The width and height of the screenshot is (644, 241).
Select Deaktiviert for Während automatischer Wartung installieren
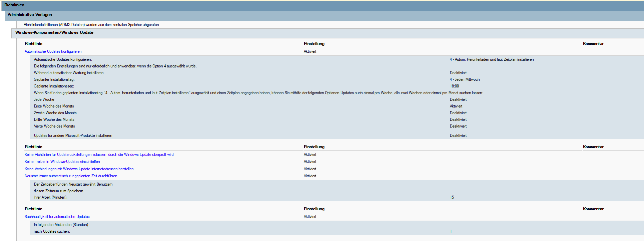(x=458, y=73)
